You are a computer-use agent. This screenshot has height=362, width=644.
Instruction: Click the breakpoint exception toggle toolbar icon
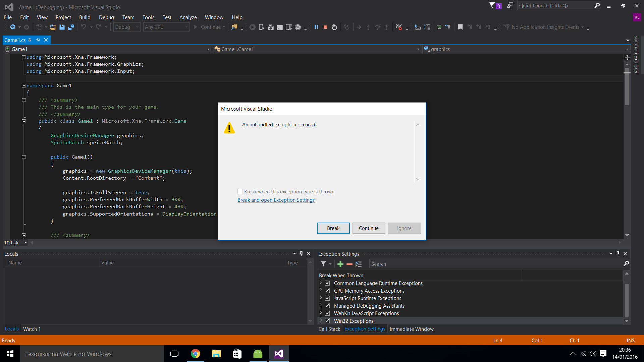(x=399, y=27)
